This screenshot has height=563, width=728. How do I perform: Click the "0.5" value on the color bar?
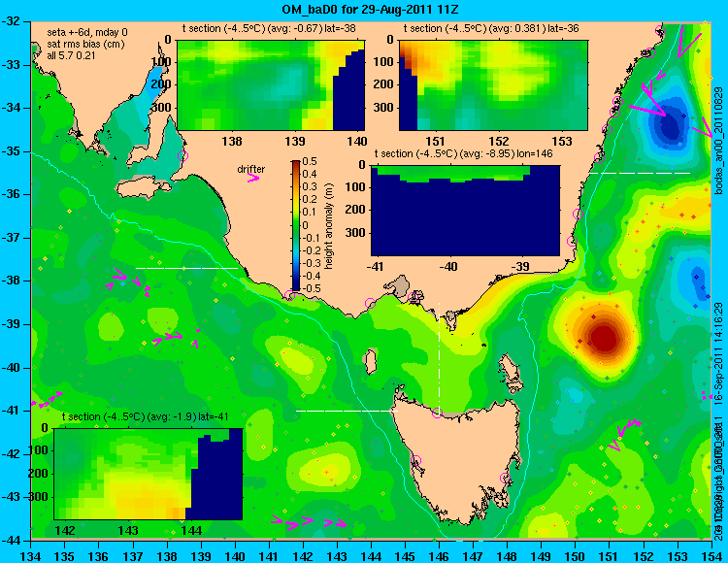click(x=310, y=161)
